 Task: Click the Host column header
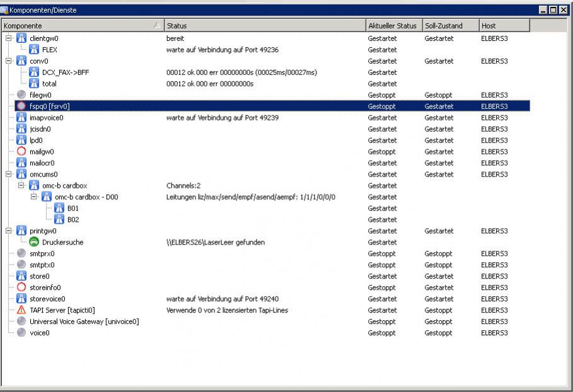(x=503, y=26)
